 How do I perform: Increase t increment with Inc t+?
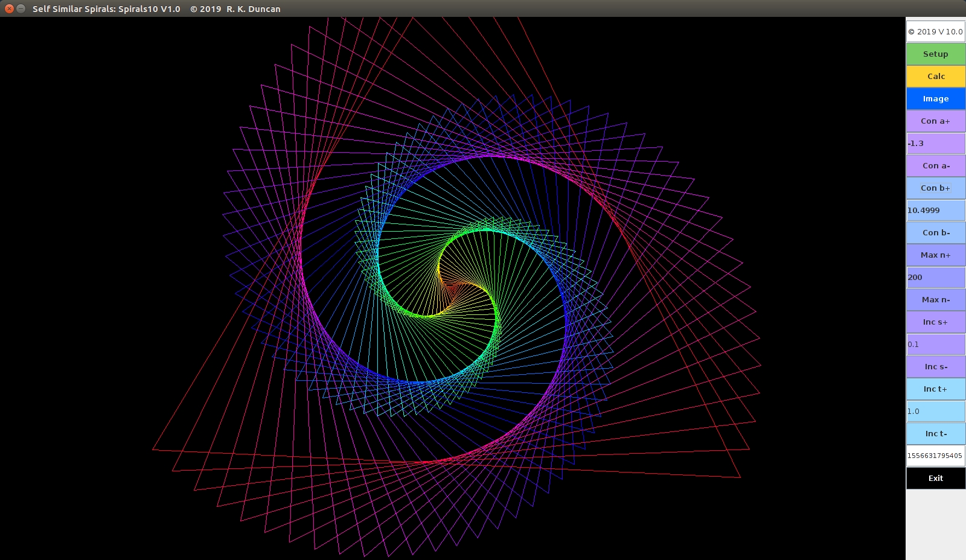tap(935, 389)
